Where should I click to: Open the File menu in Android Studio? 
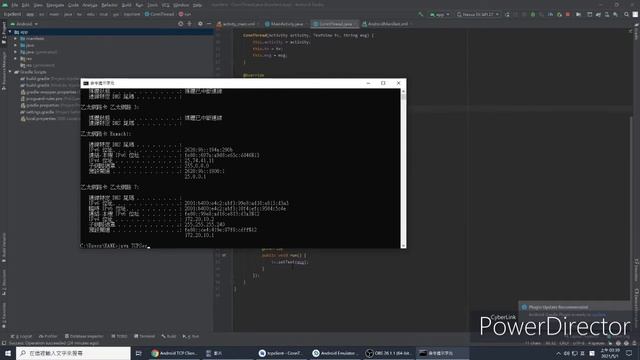(x=15, y=5)
